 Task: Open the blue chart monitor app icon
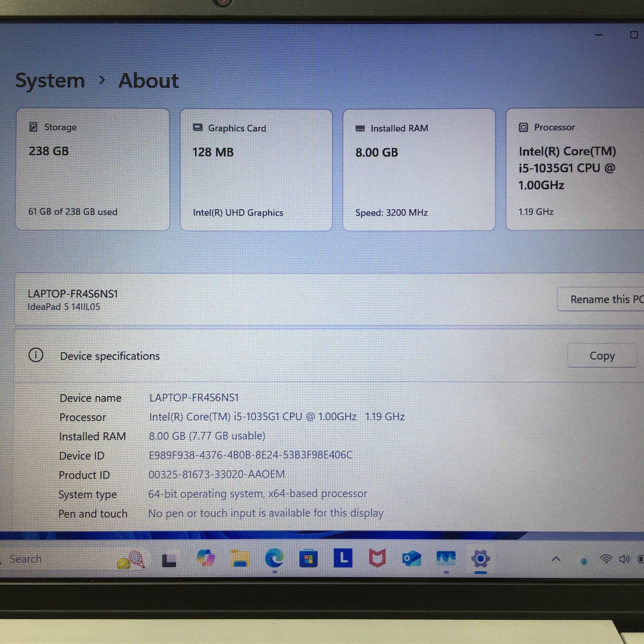click(x=446, y=558)
